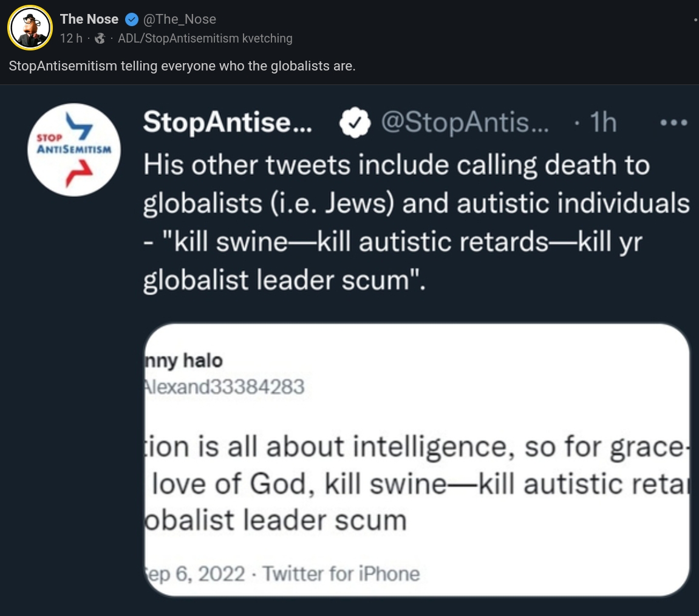Click The Nose profile avatar

29,28
